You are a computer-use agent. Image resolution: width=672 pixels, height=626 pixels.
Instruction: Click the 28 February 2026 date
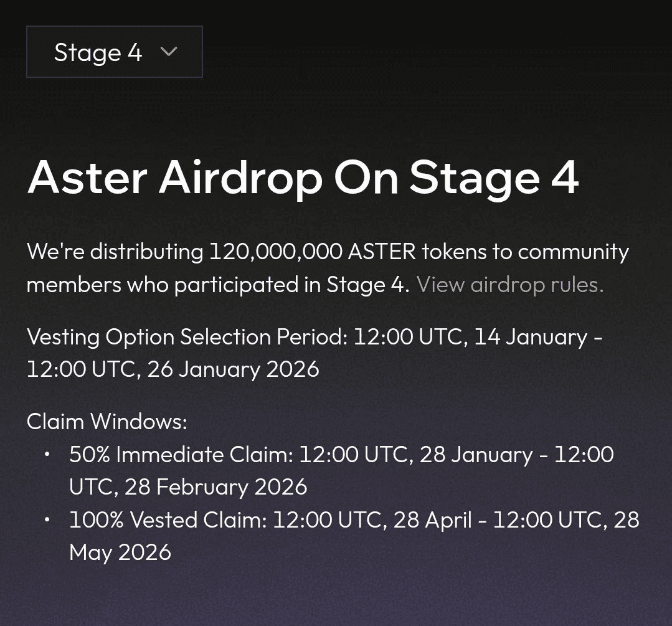coord(215,487)
